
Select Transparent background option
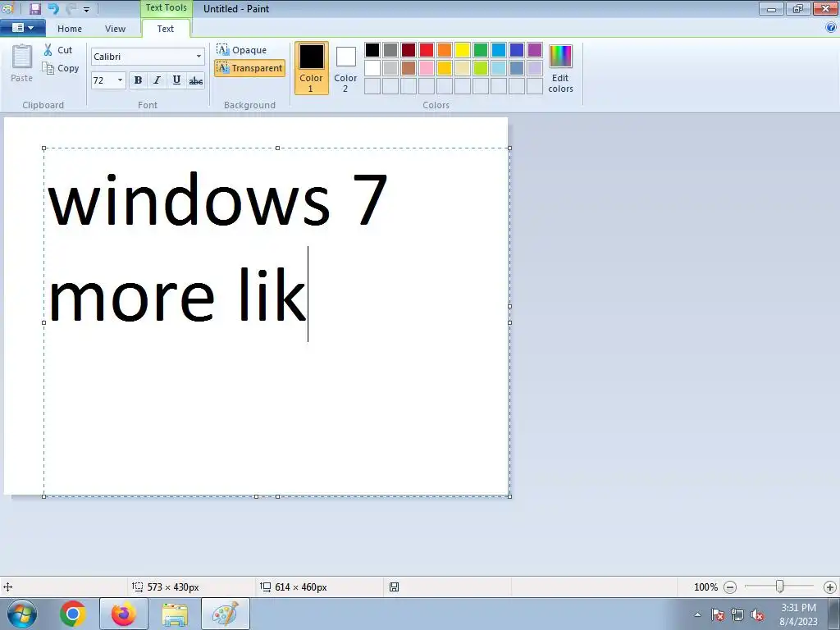[249, 68]
